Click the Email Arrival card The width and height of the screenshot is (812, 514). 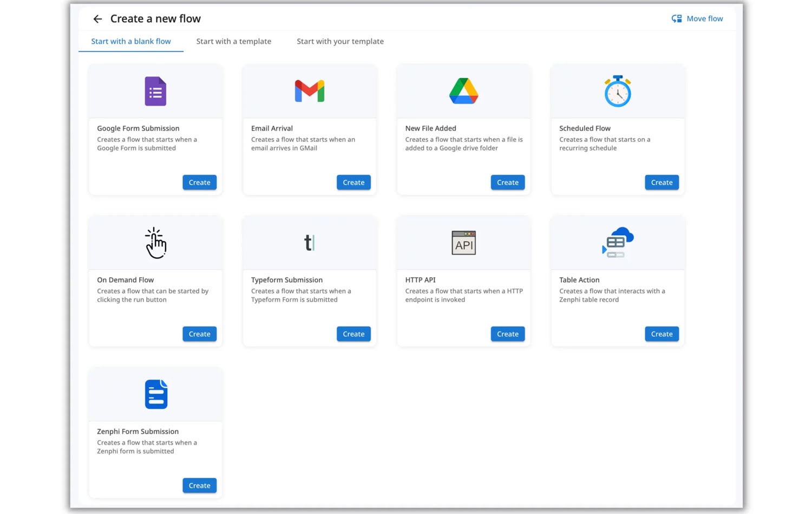coord(309,129)
